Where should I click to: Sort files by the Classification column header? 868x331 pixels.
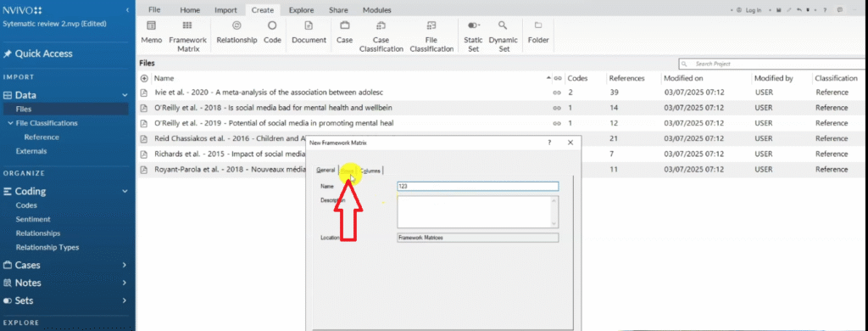pyautogui.click(x=836, y=78)
